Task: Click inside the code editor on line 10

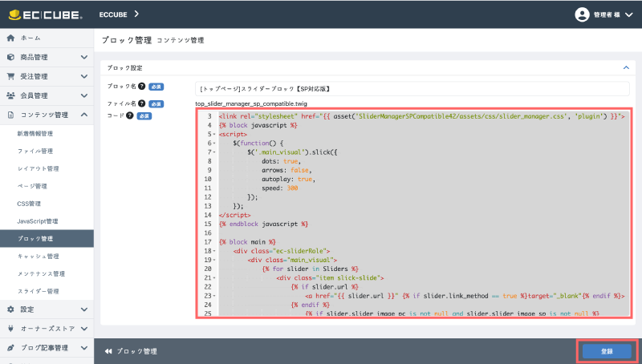Action: pos(424,179)
